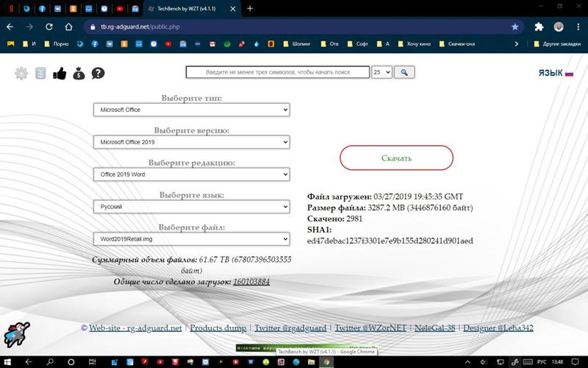
Task: Click the ЯЗЫК language label
Action: pyautogui.click(x=551, y=73)
